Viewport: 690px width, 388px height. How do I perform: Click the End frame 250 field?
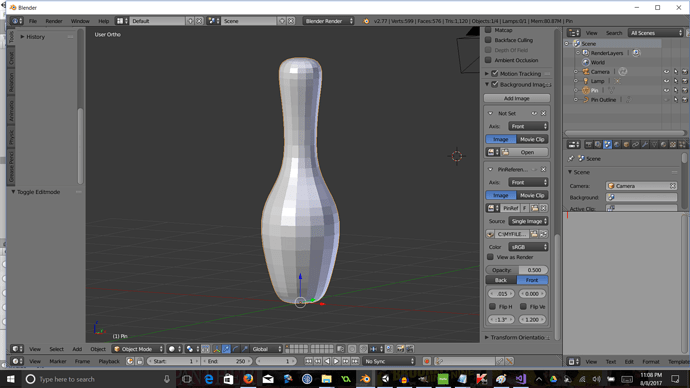pyautogui.click(x=227, y=361)
